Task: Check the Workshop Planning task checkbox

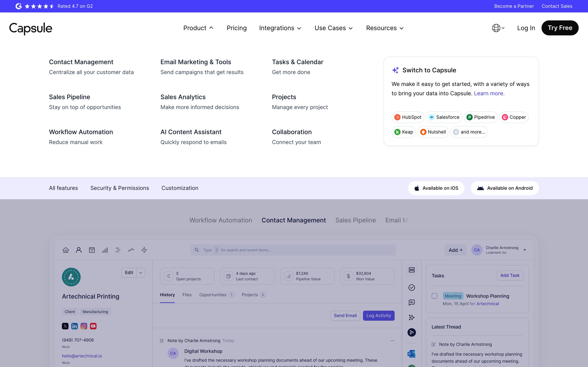Action: [434, 296]
